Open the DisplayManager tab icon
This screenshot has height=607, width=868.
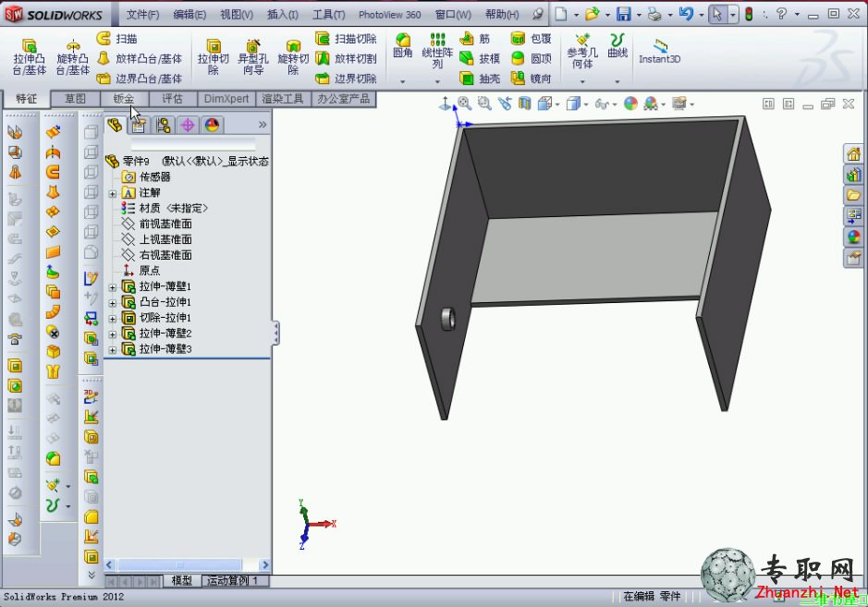click(x=212, y=126)
